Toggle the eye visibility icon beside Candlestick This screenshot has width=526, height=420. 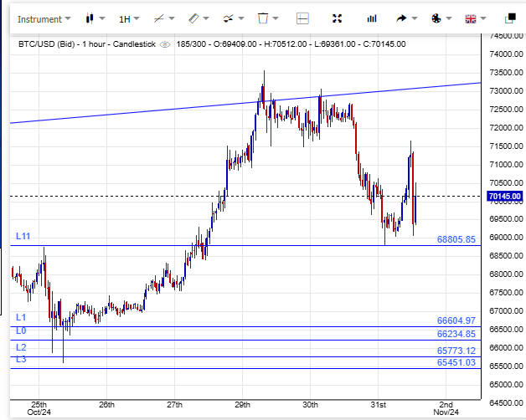pos(165,44)
